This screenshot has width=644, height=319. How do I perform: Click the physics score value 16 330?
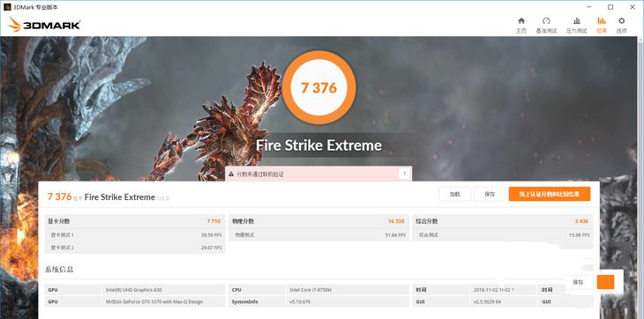coord(396,221)
